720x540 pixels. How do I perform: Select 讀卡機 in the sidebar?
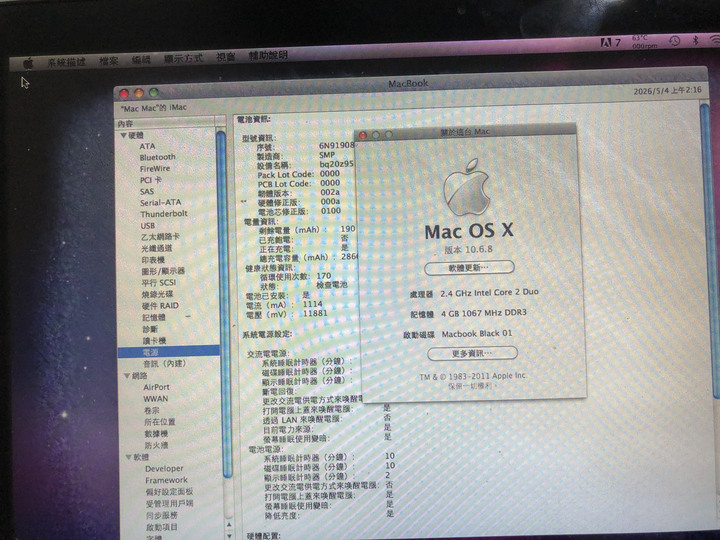154,340
